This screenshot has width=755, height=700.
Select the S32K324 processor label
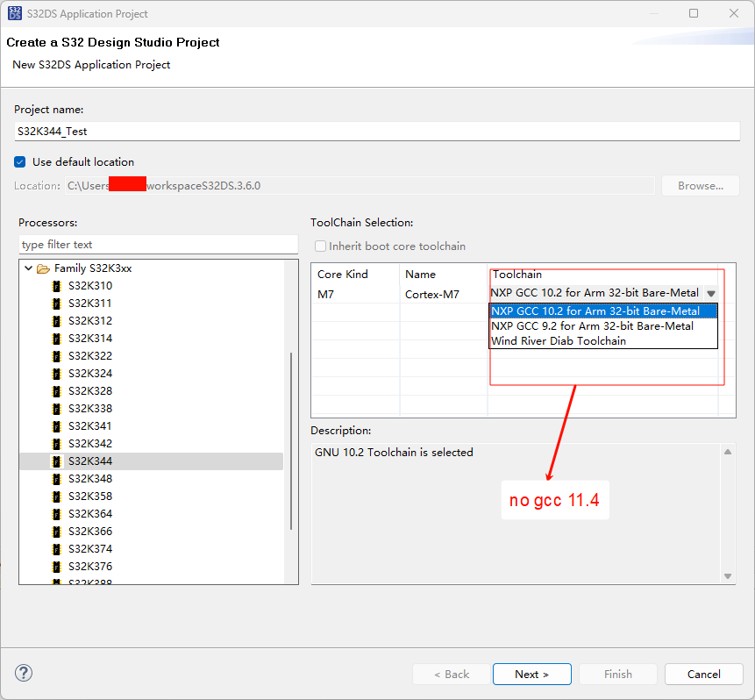click(90, 374)
